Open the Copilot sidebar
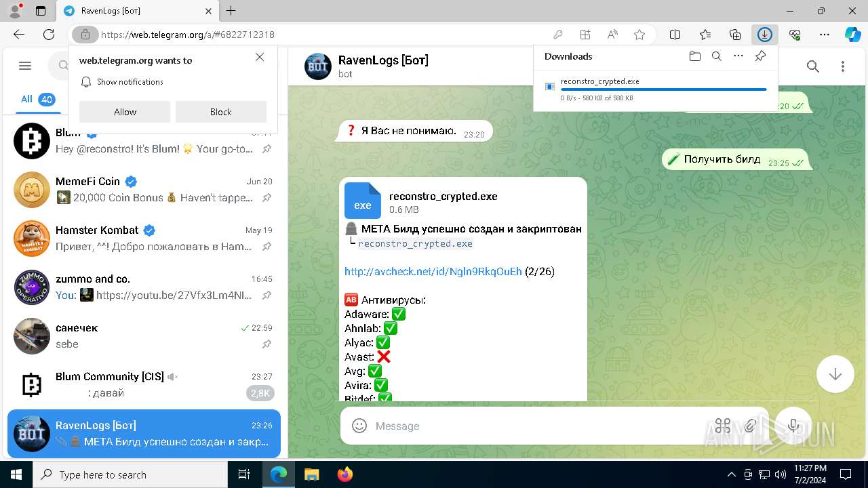This screenshot has height=488, width=868. [852, 35]
